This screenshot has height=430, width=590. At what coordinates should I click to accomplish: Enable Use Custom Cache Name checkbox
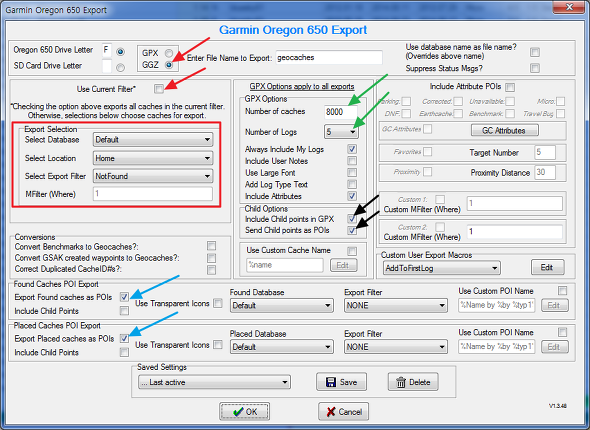pyautogui.click(x=352, y=251)
